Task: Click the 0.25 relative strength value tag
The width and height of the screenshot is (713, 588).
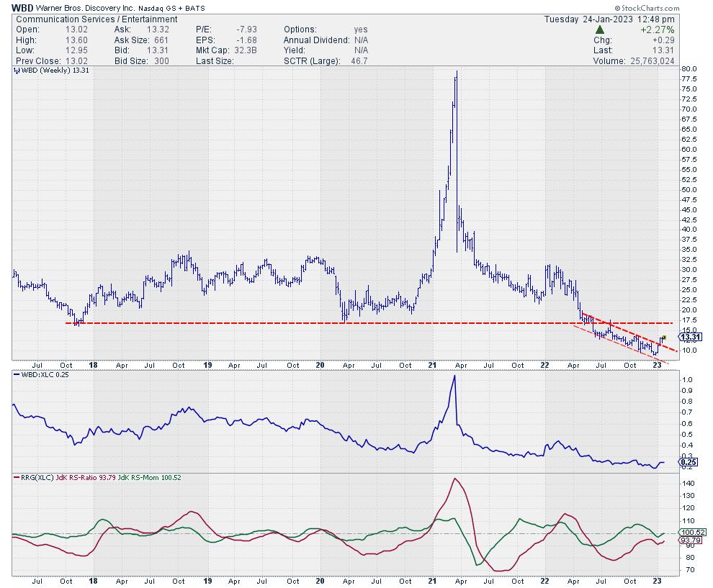Action: [688, 463]
